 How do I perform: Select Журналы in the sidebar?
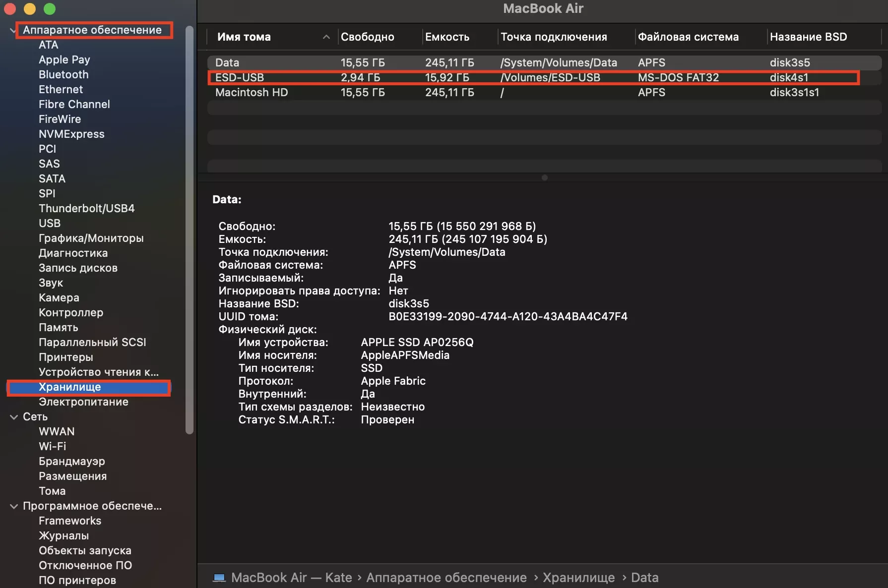pyautogui.click(x=64, y=535)
